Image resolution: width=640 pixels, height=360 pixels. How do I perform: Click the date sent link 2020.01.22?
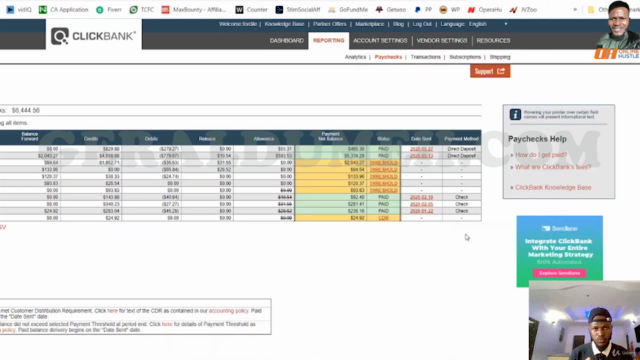421,211
